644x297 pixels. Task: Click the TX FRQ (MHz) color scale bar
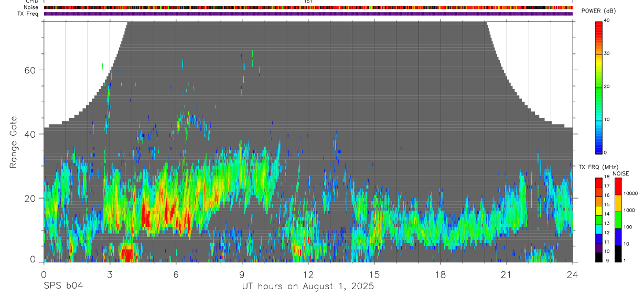point(599,219)
